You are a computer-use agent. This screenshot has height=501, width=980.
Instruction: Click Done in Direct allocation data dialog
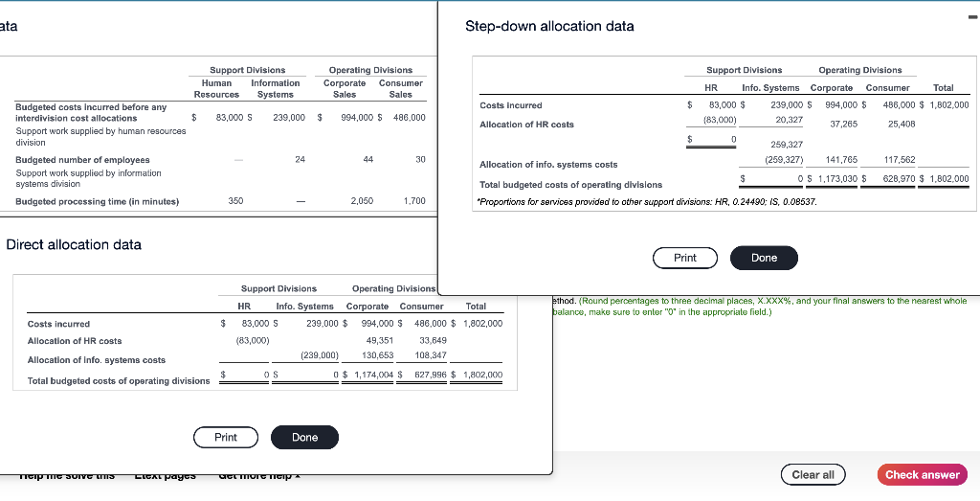305,437
